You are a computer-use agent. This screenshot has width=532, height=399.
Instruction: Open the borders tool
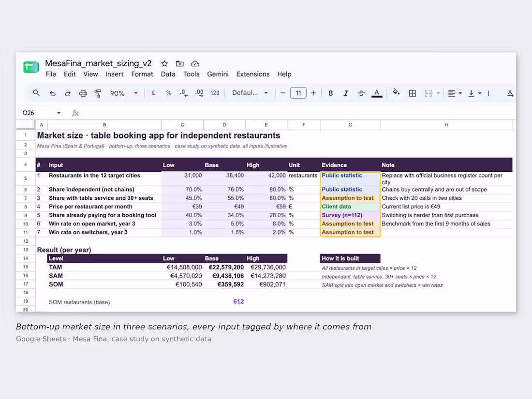coord(412,93)
